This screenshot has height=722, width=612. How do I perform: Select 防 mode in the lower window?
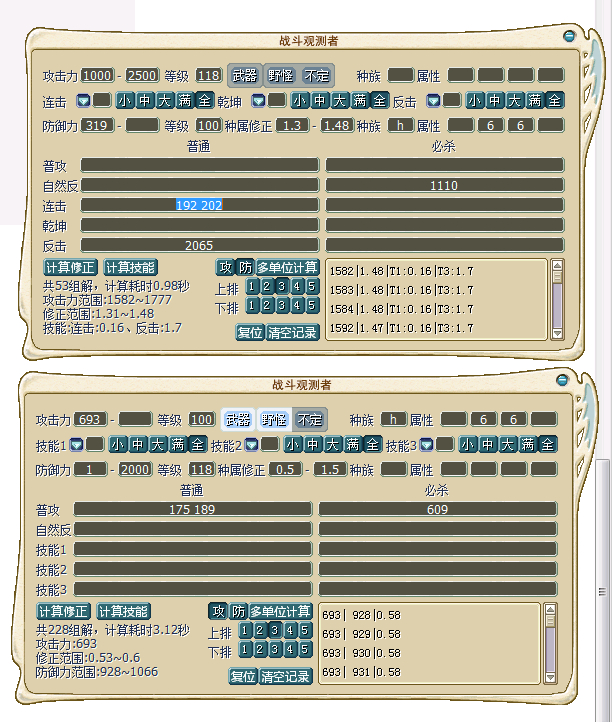238,611
